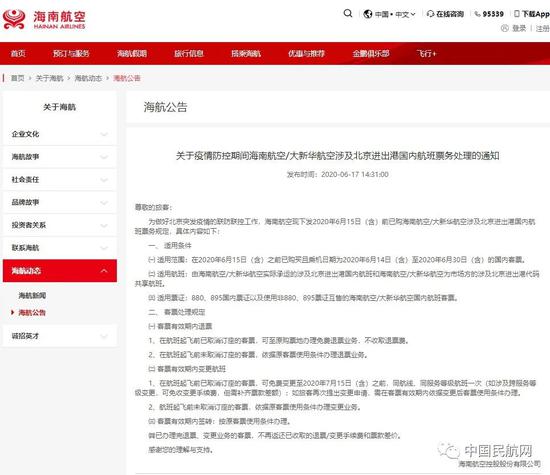Expand the 品牌故事 sidebar section

pos(60,202)
